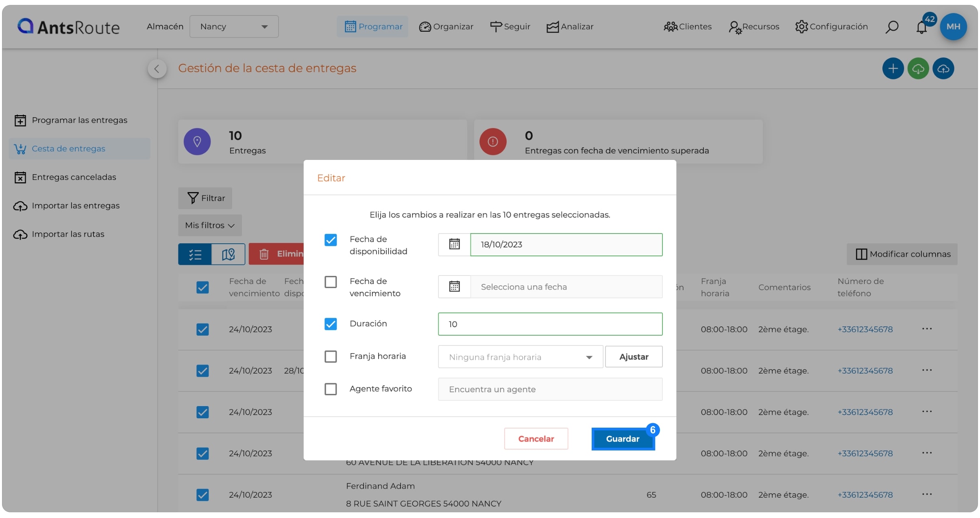Check the Fecha de disponibilidad checkbox

pyautogui.click(x=331, y=240)
